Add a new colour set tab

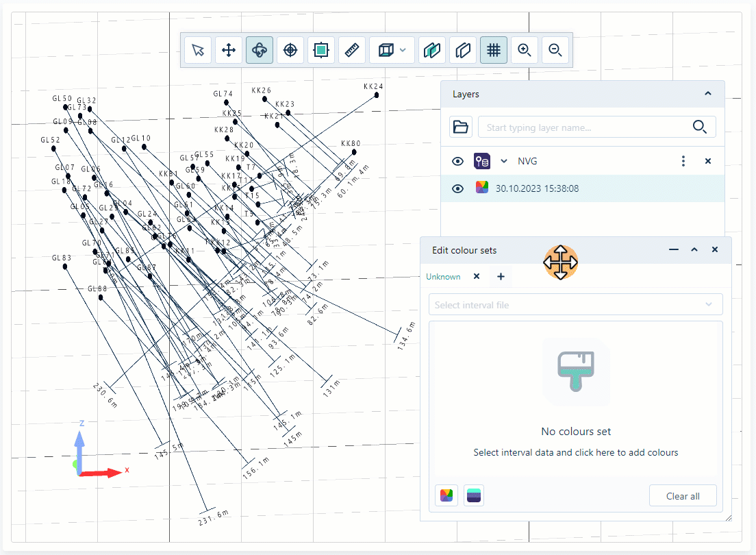501,277
